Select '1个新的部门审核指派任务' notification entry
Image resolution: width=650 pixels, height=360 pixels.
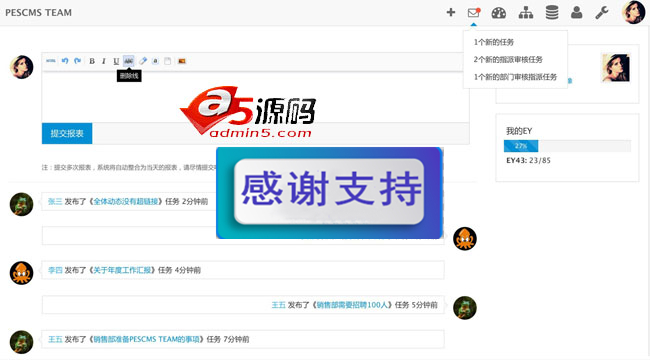[515, 77]
